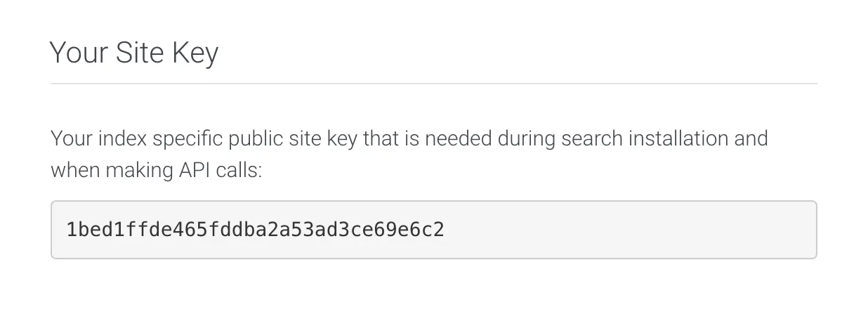868x312 pixels.
Task: Click the word "Your" in the heading
Action: point(77,53)
